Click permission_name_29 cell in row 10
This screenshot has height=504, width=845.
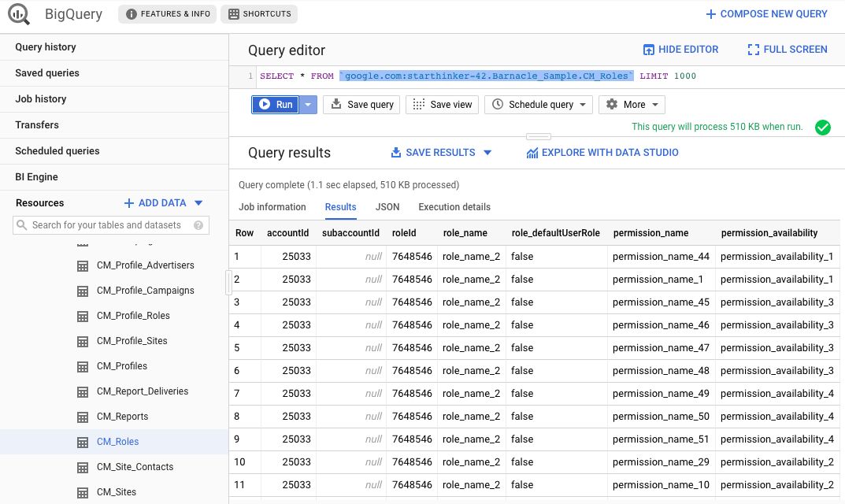(662, 462)
